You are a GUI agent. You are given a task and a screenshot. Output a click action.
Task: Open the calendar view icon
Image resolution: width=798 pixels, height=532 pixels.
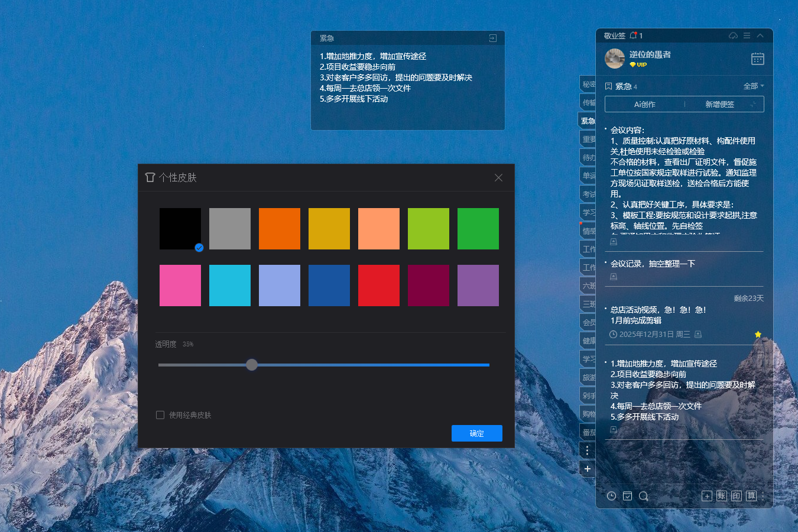(757, 59)
